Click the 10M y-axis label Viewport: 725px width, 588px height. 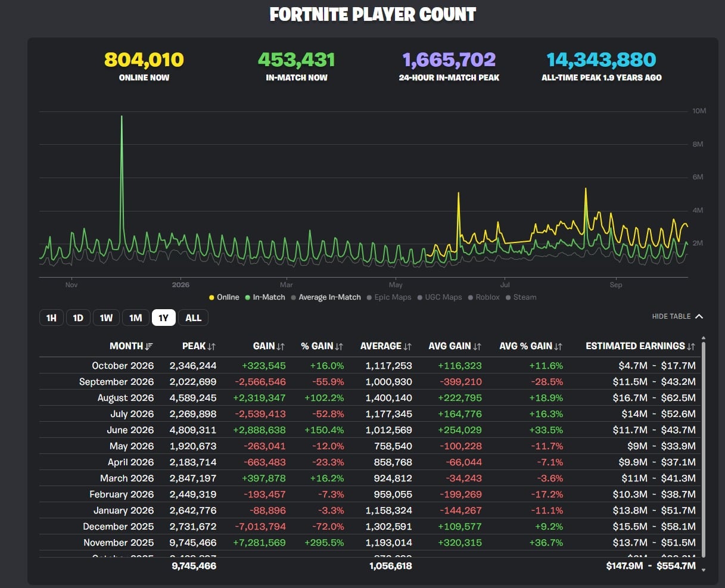coord(699,111)
